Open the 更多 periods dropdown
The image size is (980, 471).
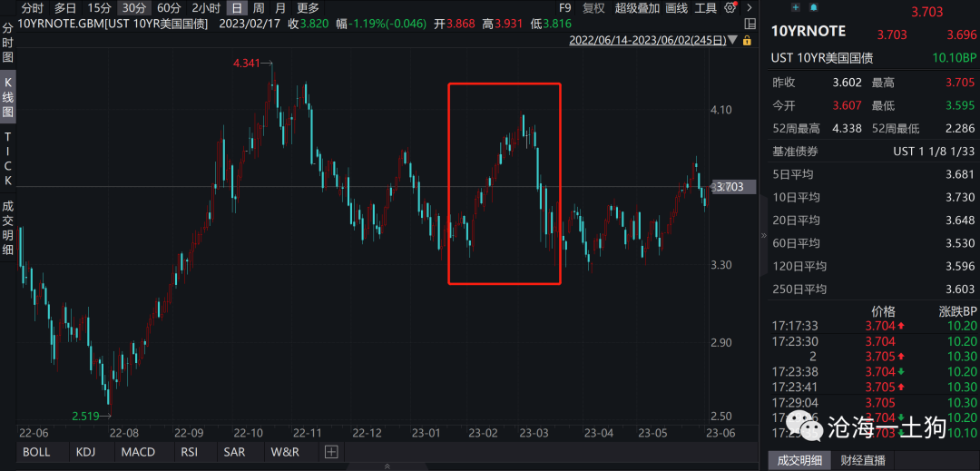308,8
